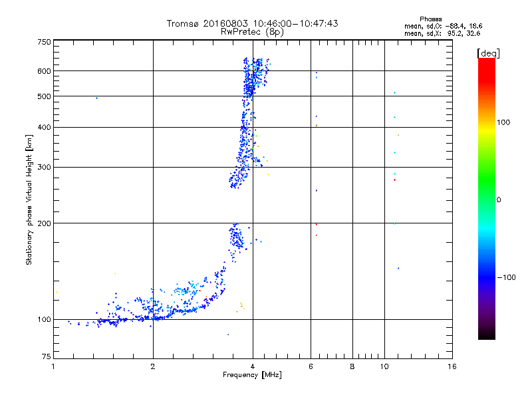Click the red data point below 300 km right of 10 MHz

394,180
